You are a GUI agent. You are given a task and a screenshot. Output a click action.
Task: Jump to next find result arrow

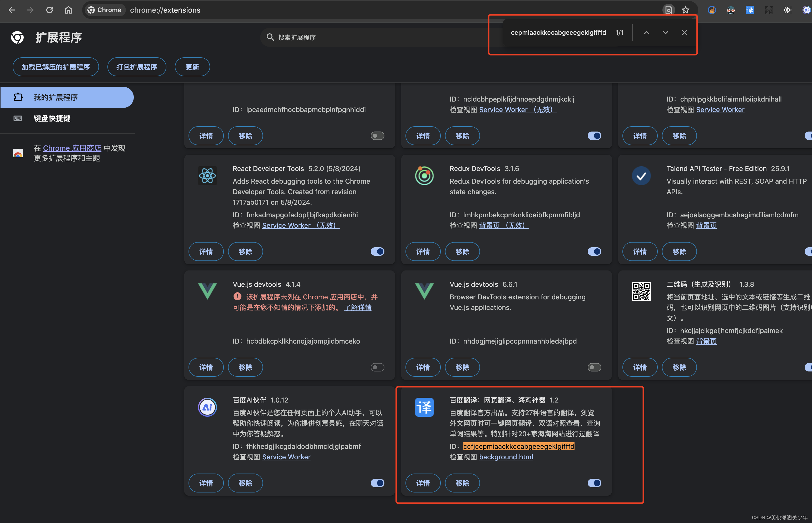[x=666, y=33]
